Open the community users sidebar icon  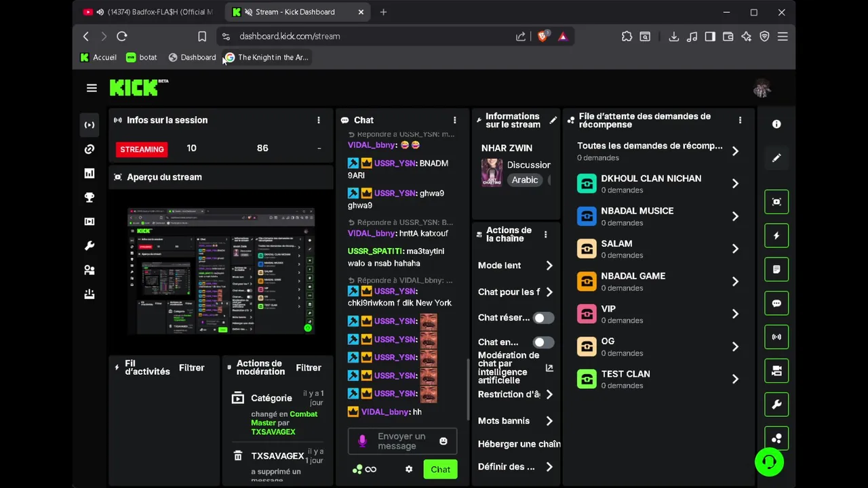[x=90, y=270]
